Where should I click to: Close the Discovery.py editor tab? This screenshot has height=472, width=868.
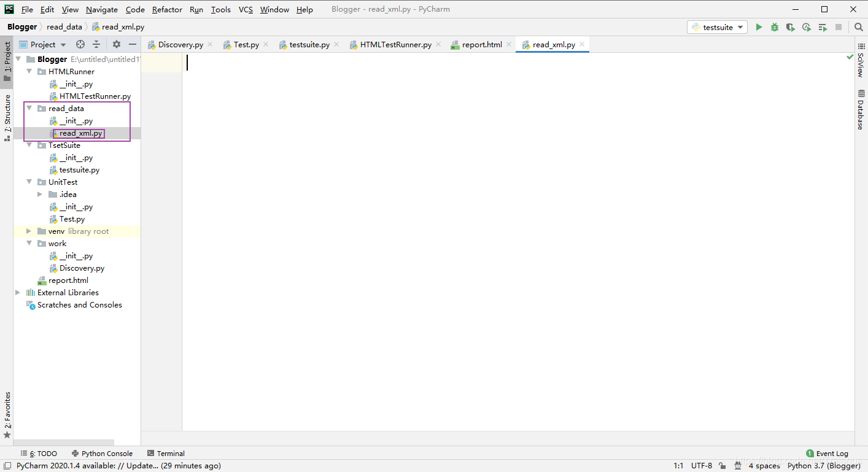[x=210, y=44]
